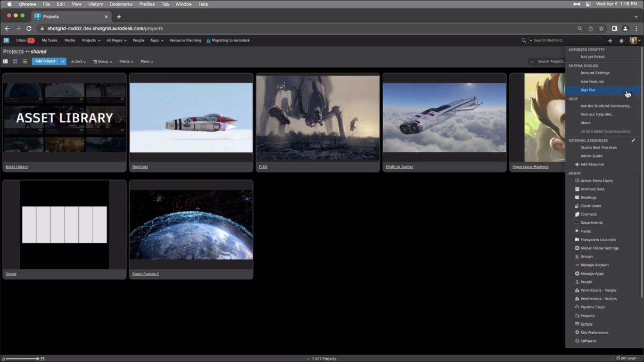Click the sun theme icon in header
This screenshot has height=362, width=644.
point(621,41)
